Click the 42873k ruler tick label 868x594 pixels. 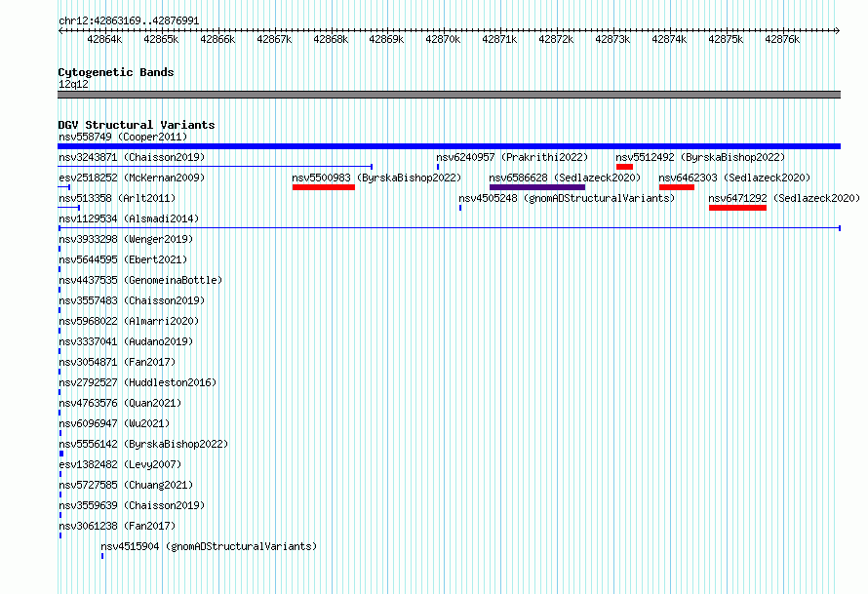(x=612, y=39)
